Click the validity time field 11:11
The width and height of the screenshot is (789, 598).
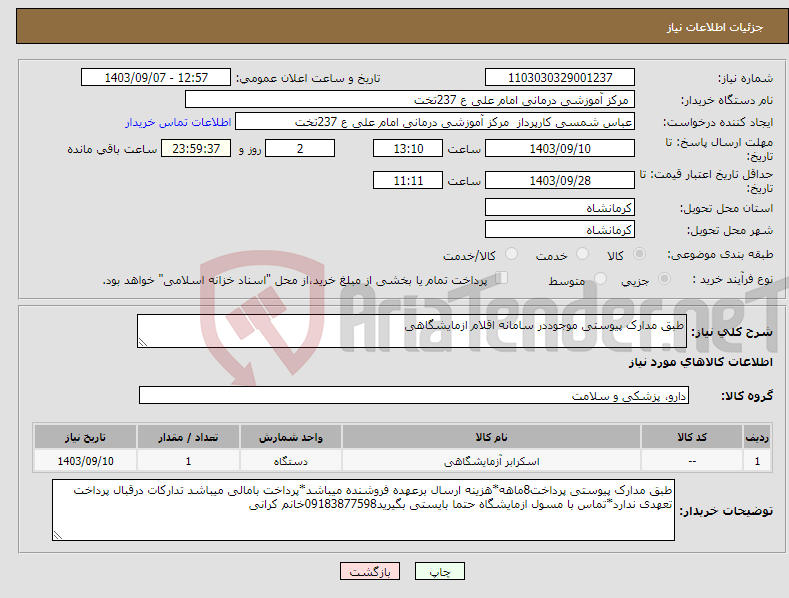pyautogui.click(x=408, y=180)
